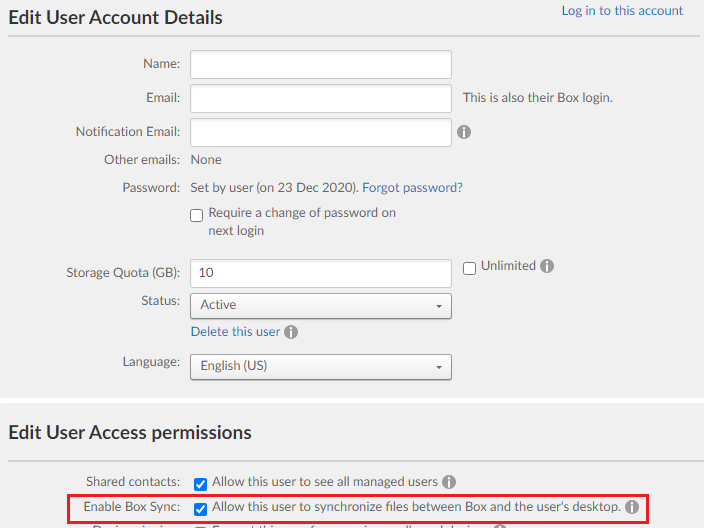Click the Language dropdown arrow
The width and height of the screenshot is (704, 528).
439,367
